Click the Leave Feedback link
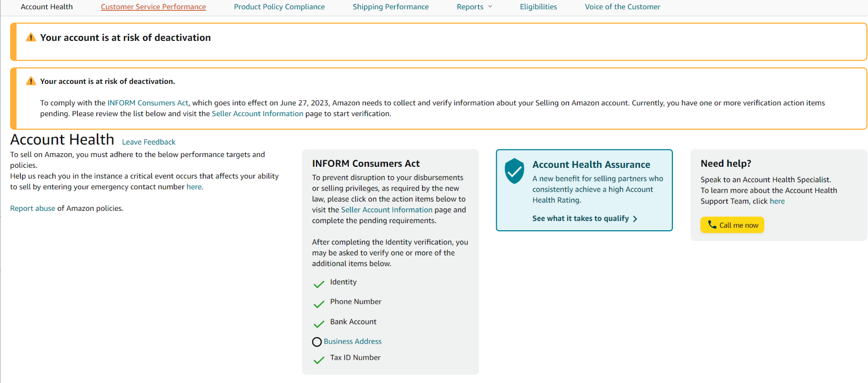Image resolution: width=868 pixels, height=383 pixels. coord(149,142)
